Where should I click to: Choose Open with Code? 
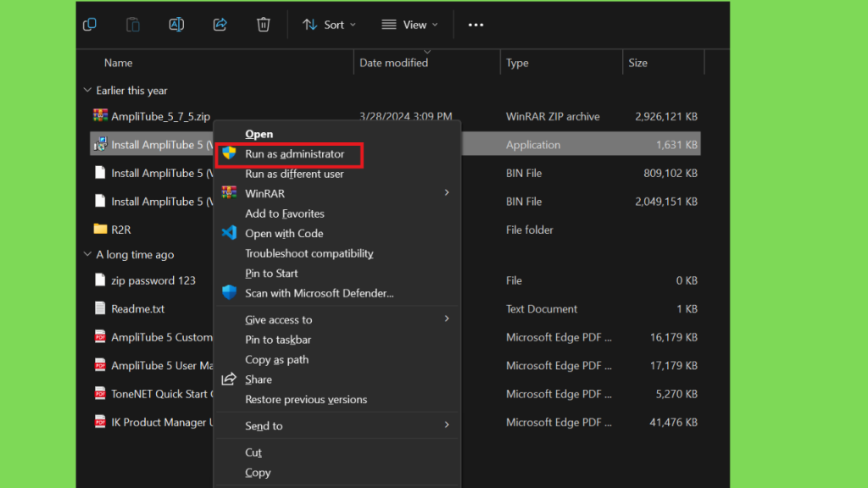coord(284,233)
